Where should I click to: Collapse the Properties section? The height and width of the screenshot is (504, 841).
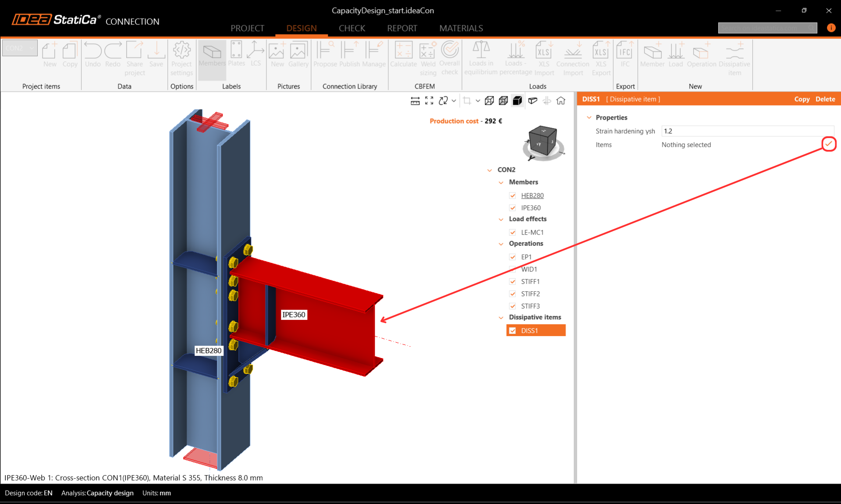589,117
